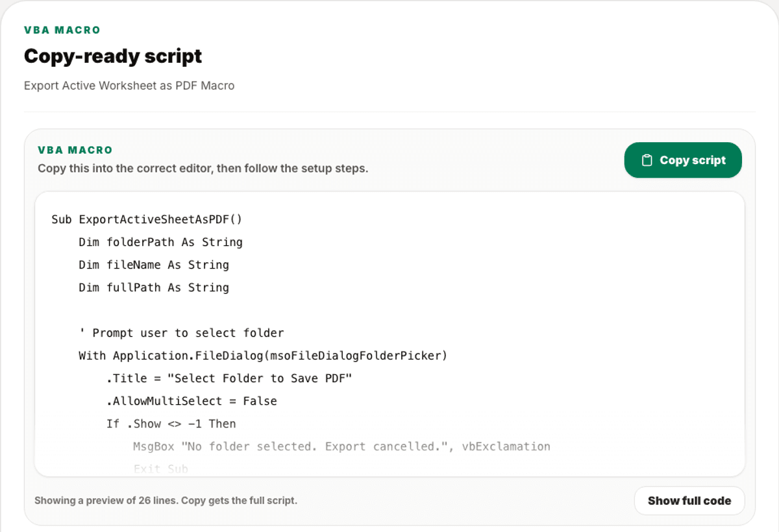Click comment "' Prompt user to select folder"
The height and width of the screenshot is (532, 779).
point(181,333)
